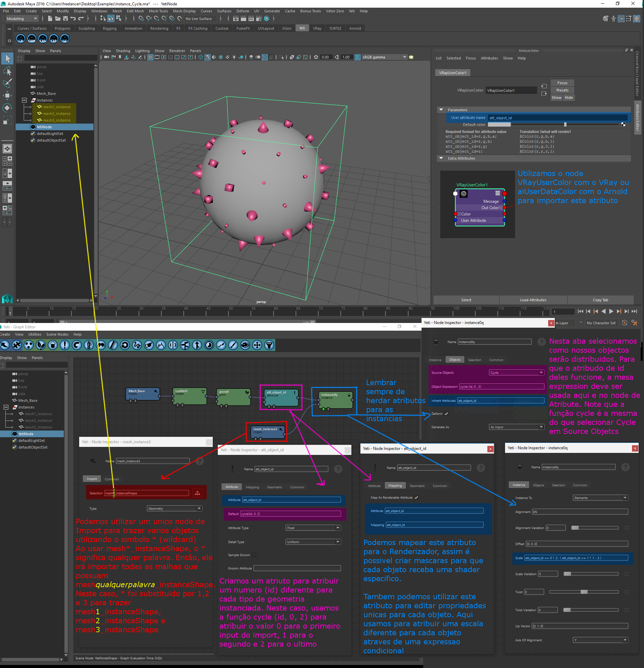Adjust the Default color slider

click(565, 124)
